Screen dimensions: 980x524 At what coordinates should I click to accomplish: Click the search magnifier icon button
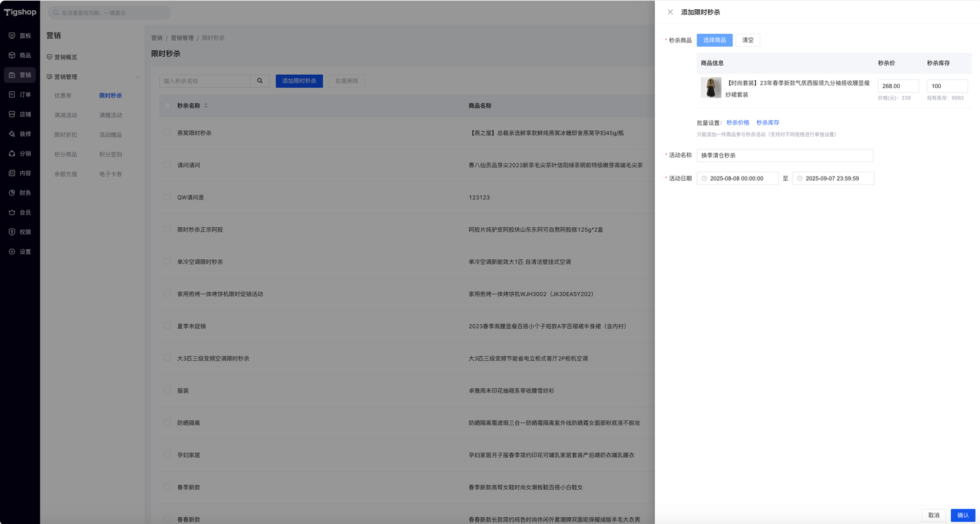point(260,81)
